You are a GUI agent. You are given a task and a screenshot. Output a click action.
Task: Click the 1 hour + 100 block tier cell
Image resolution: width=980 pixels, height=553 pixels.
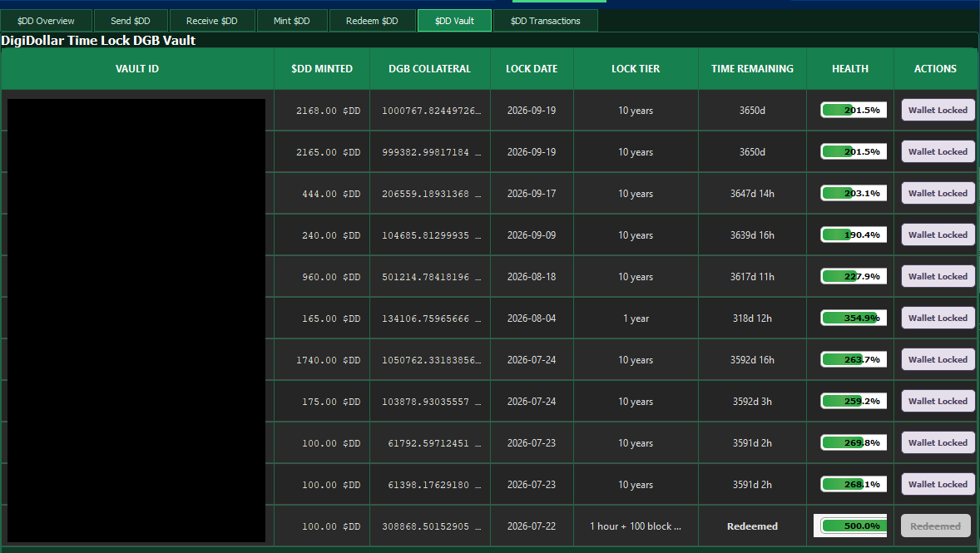(636, 526)
